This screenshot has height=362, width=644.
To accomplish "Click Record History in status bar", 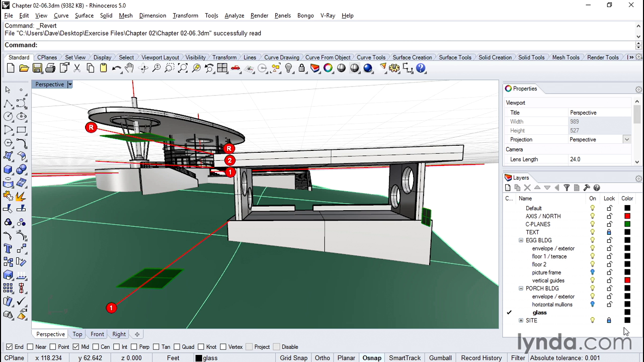I will 481,358.
